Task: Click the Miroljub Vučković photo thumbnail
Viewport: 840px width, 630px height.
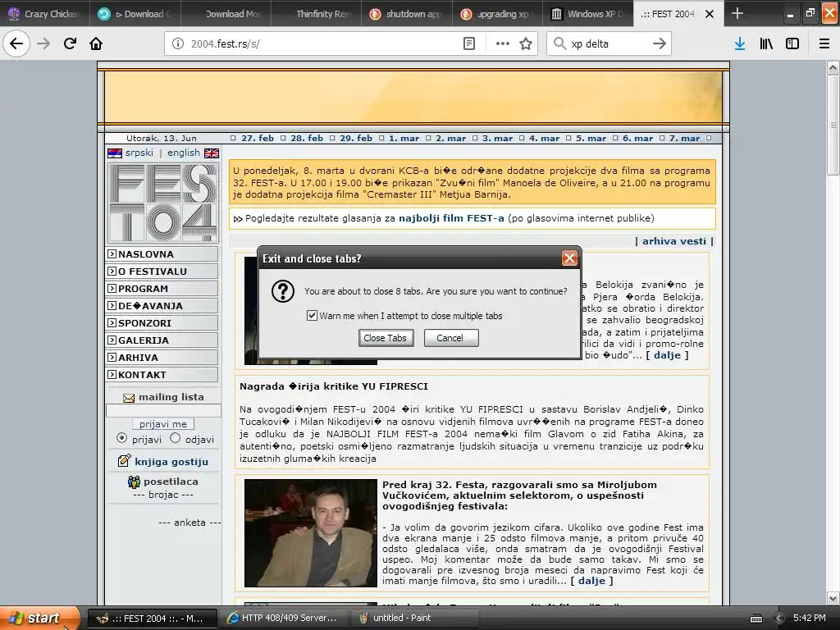Action: (x=311, y=533)
